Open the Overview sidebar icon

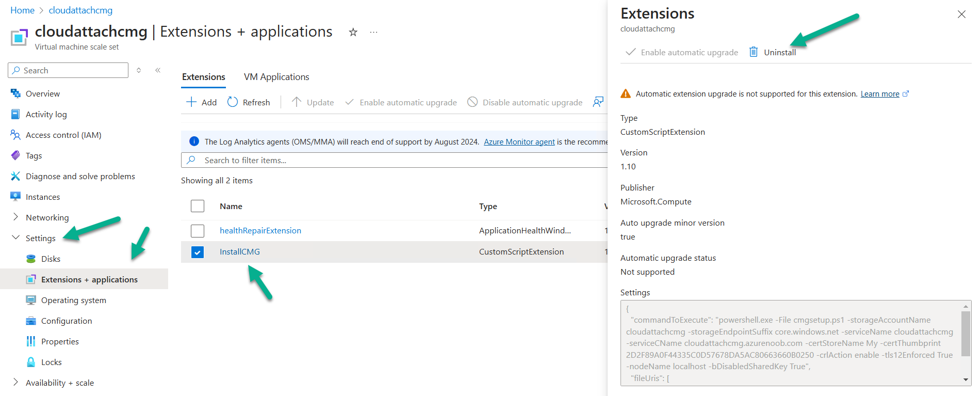[15, 93]
